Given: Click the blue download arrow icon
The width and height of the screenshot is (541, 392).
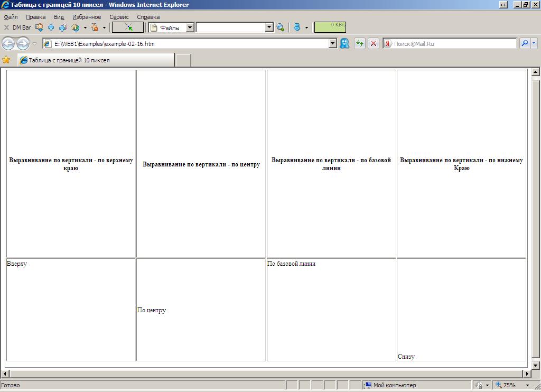Looking at the screenshot, I should pyautogui.click(x=297, y=27).
